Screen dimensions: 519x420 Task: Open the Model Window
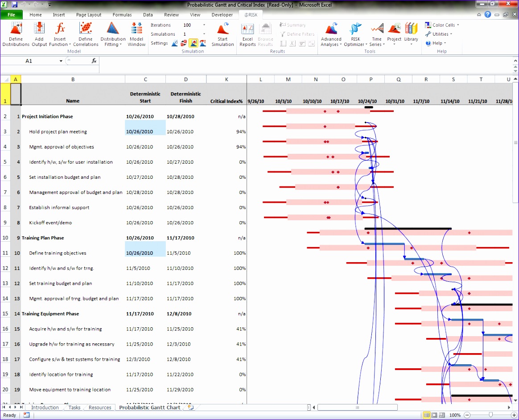[136, 34]
